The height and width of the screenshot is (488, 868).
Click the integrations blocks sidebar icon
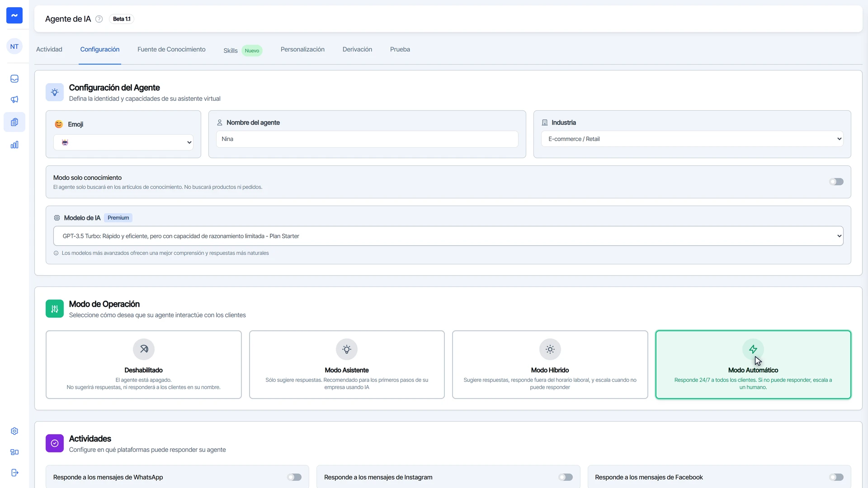point(14,452)
